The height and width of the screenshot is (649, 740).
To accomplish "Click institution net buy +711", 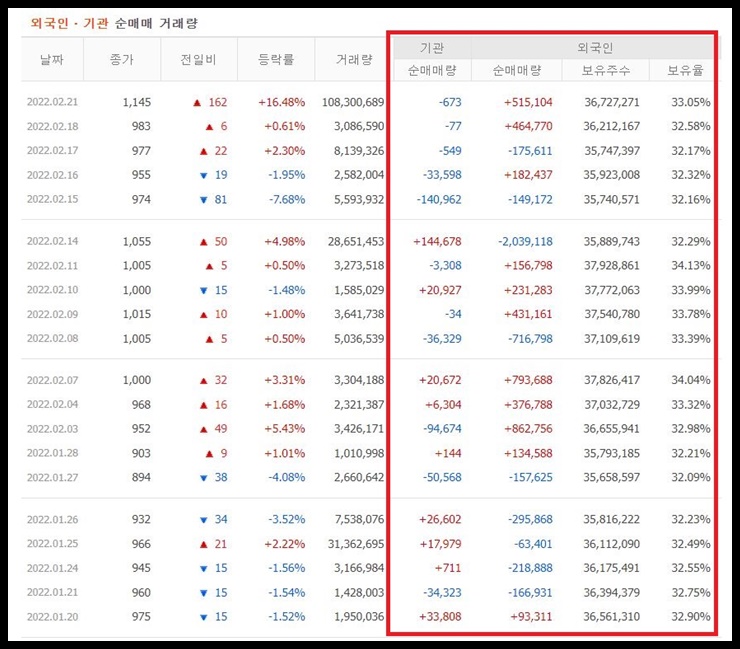I will (x=448, y=568).
